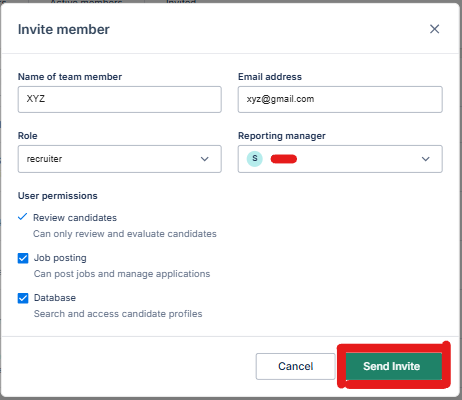Focus the Name of team member field

tap(120, 99)
